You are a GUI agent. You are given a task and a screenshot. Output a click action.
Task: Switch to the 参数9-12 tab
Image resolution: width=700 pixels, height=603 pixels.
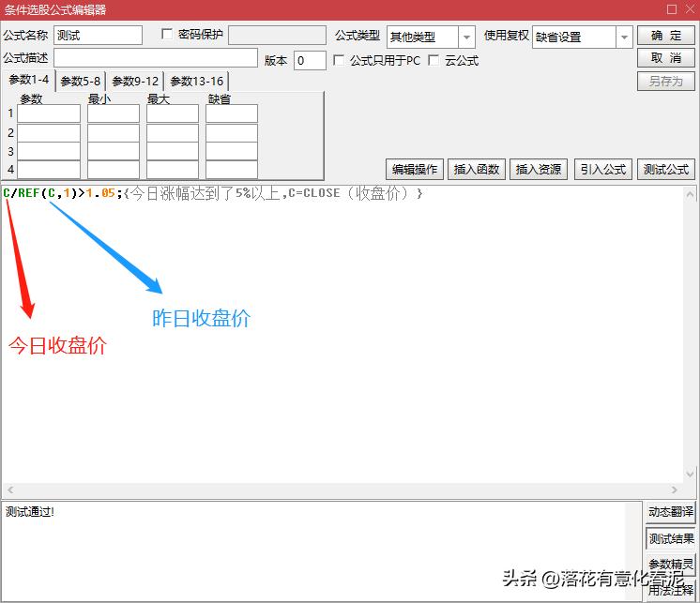point(135,82)
